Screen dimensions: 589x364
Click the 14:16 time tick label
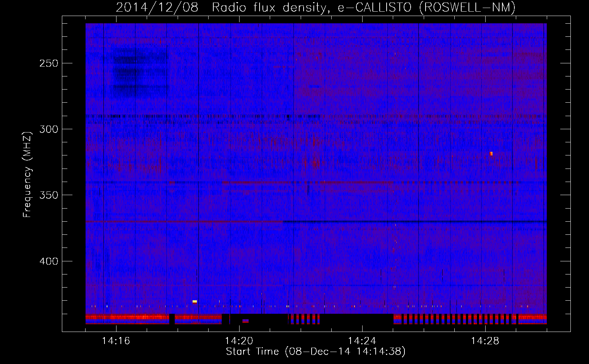[x=116, y=341]
